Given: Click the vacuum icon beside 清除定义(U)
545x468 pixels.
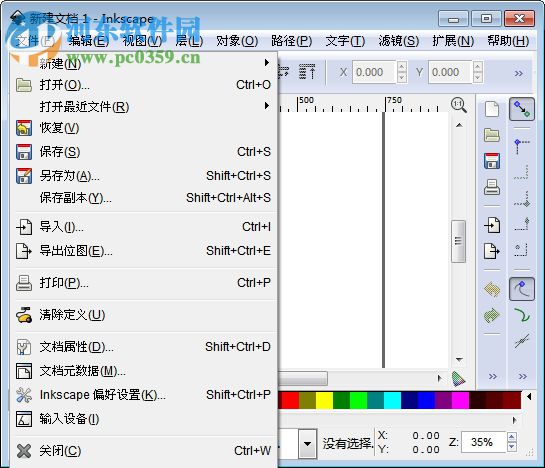Looking at the screenshot, I should pyautogui.click(x=24, y=315).
